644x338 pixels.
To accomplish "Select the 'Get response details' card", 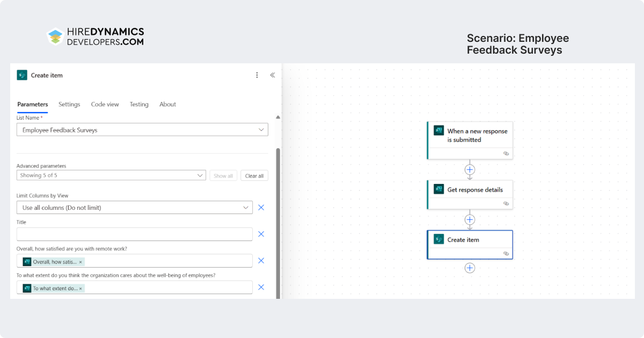I will (x=470, y=195).
